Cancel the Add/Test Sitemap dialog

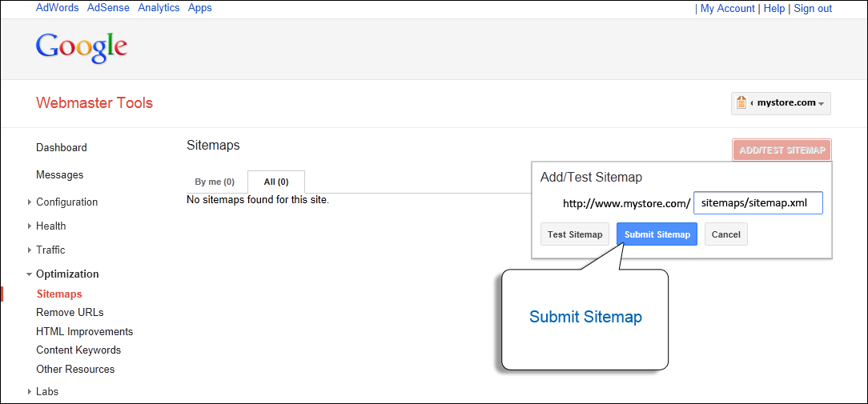pos(725,234)
